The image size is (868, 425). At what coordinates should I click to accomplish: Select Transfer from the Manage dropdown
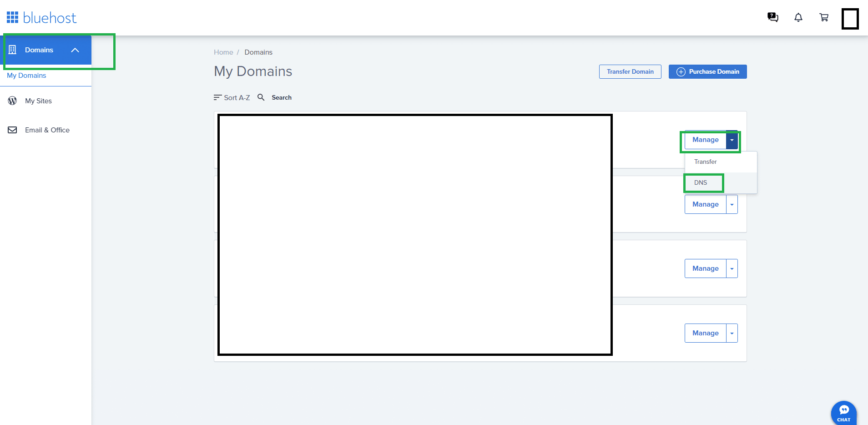[705, 162]
